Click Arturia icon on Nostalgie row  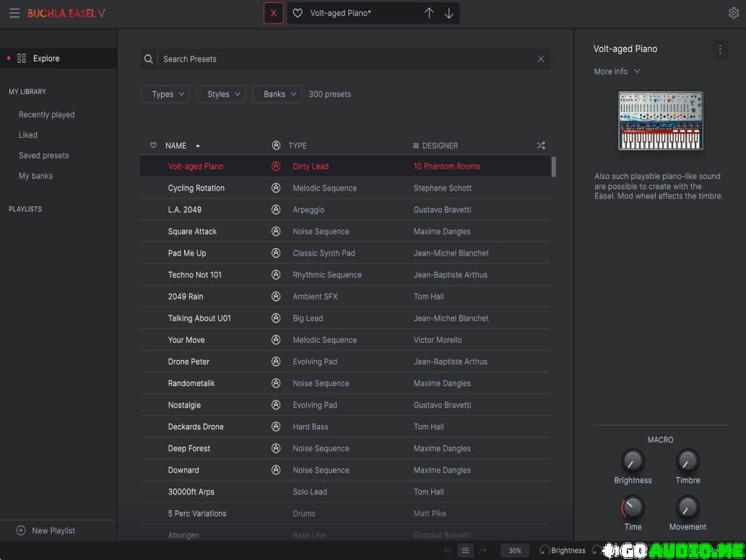276,405
